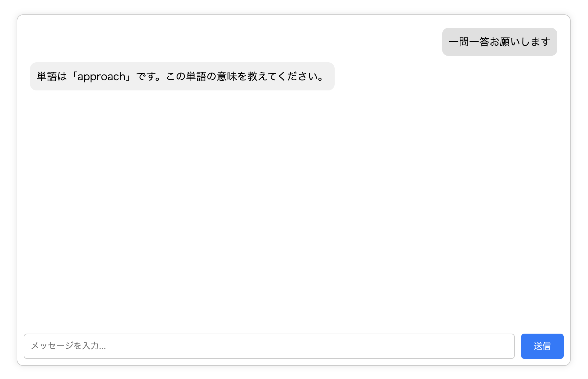Image resolution: width=588 pixels, height=379 pixels.
Task: Click the user message 一問一答お願いします
Action: click(499, 42)
